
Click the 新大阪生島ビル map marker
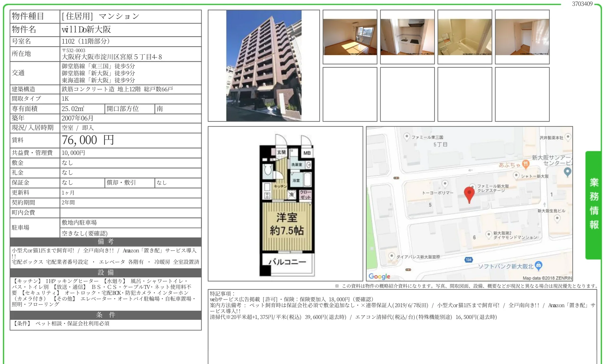[x=557, y=219]
